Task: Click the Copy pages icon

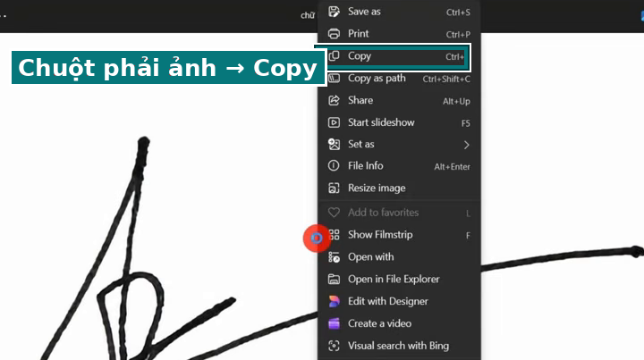Action: pyautogui.click(x=334, y=55)
